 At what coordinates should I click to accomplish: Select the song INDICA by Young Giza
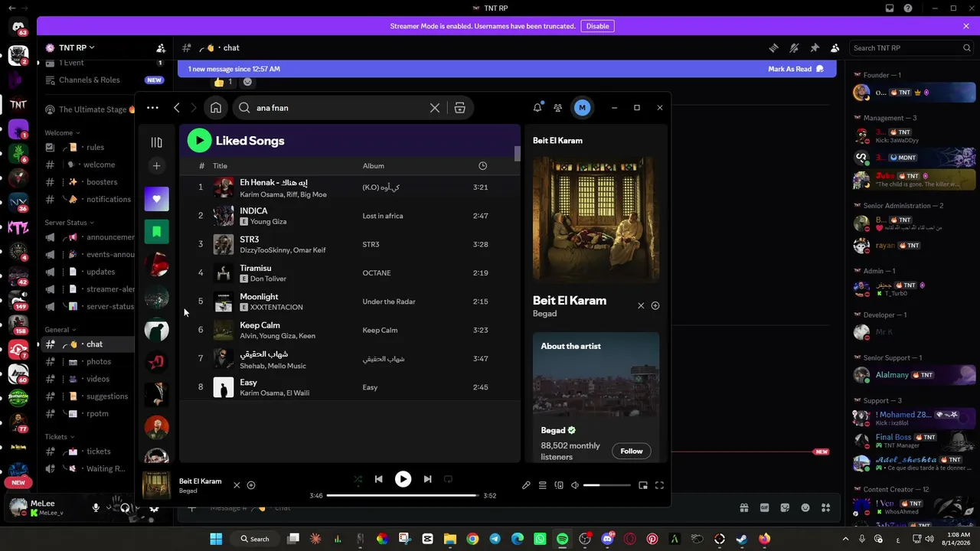[x=349, y=216]
